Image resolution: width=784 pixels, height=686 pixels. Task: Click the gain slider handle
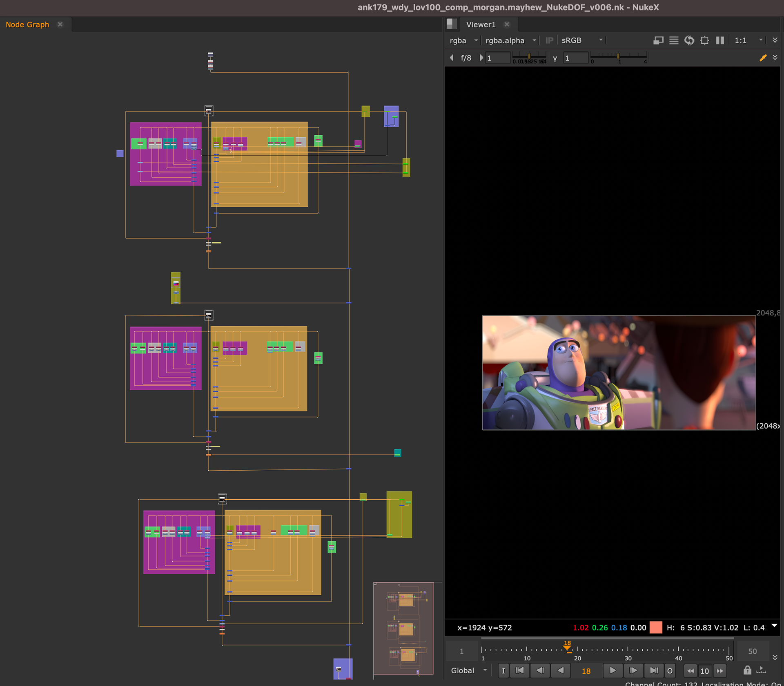pyautogui.click(x=529, y=56)
